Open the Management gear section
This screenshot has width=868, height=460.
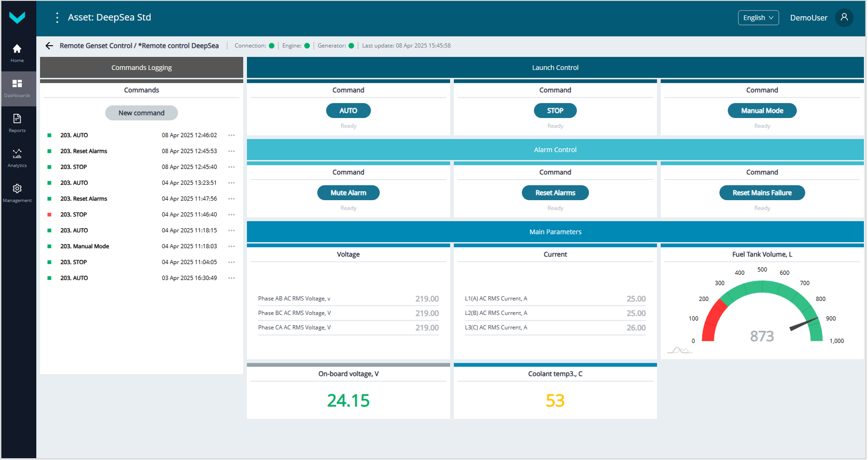17,193
